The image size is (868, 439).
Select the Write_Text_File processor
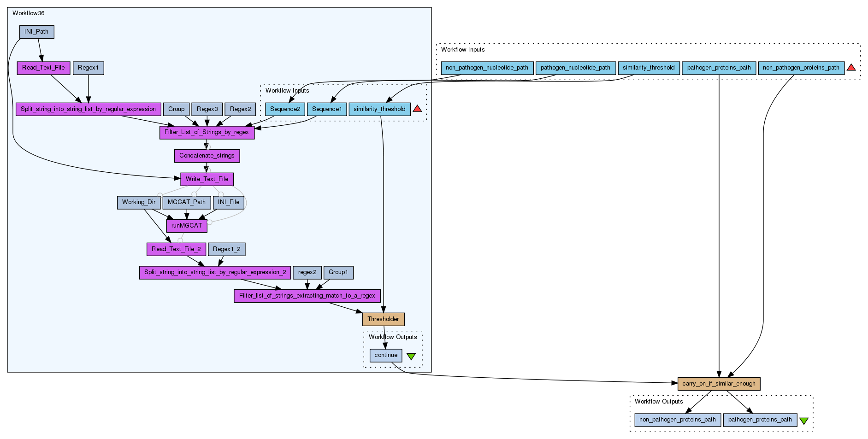point(207,179)
